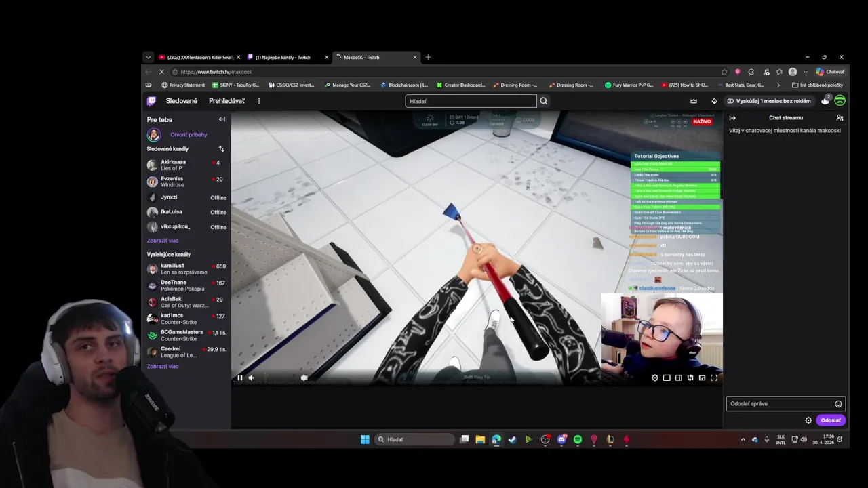Screen dimensions: 868x488
Task: Open DeeThane Pokémon Pokopia channel
Action: pyautogui.click(x=186, y=285)
